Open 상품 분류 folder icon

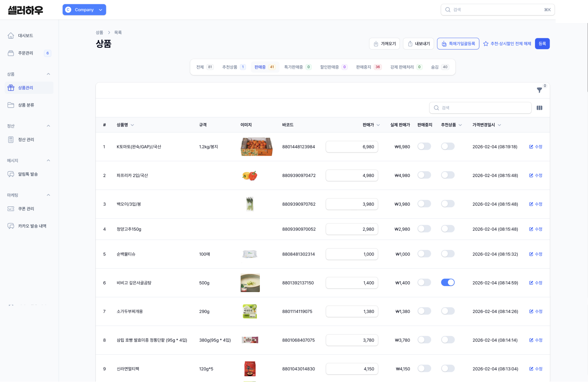coord(11,105)
